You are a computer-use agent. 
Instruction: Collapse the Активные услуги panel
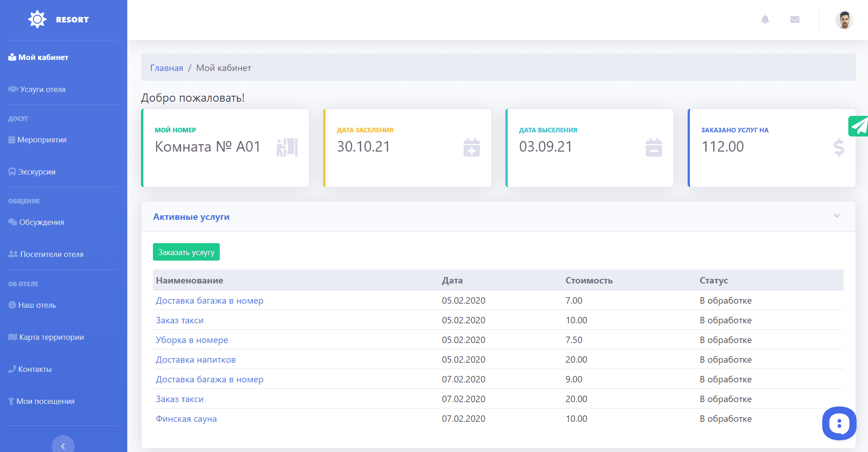tap(836, 216)
